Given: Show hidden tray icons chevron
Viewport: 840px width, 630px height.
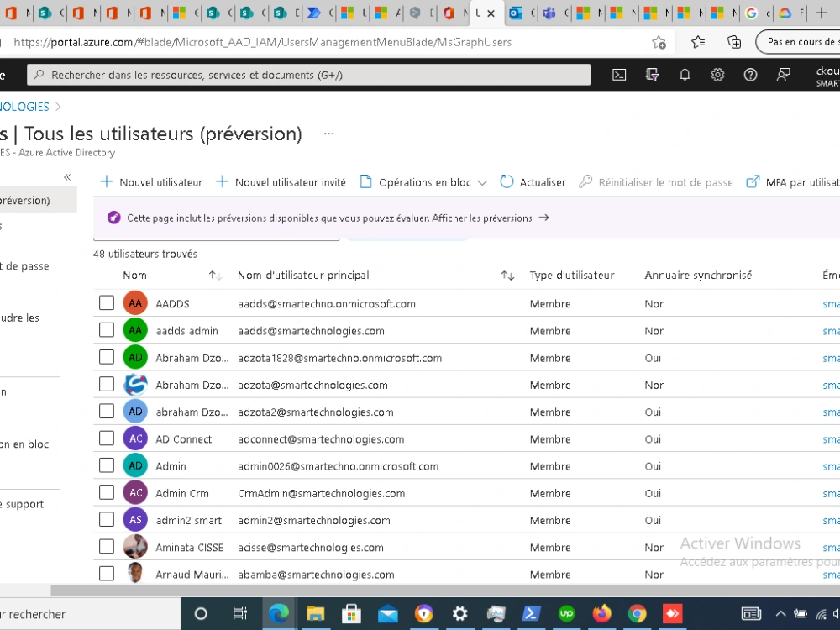Looking at the screenshot, I should point(781,613).
